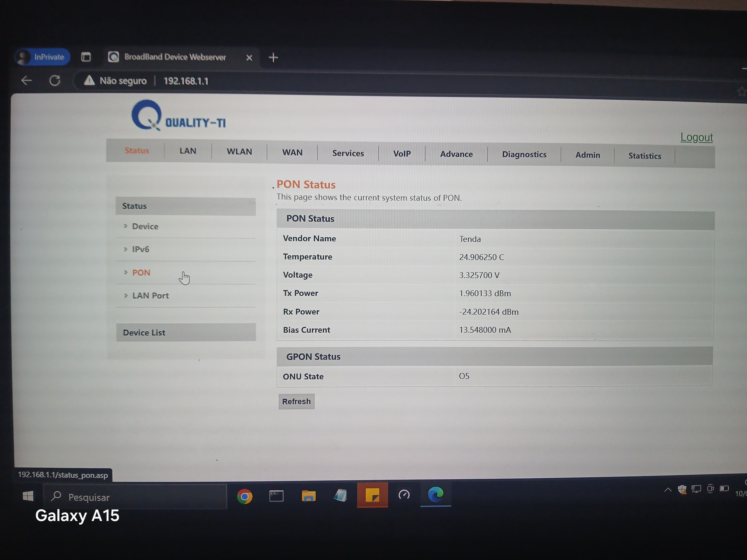Click the Refresh button
Screen dimensions: 747x560
[x=296, y=401]
